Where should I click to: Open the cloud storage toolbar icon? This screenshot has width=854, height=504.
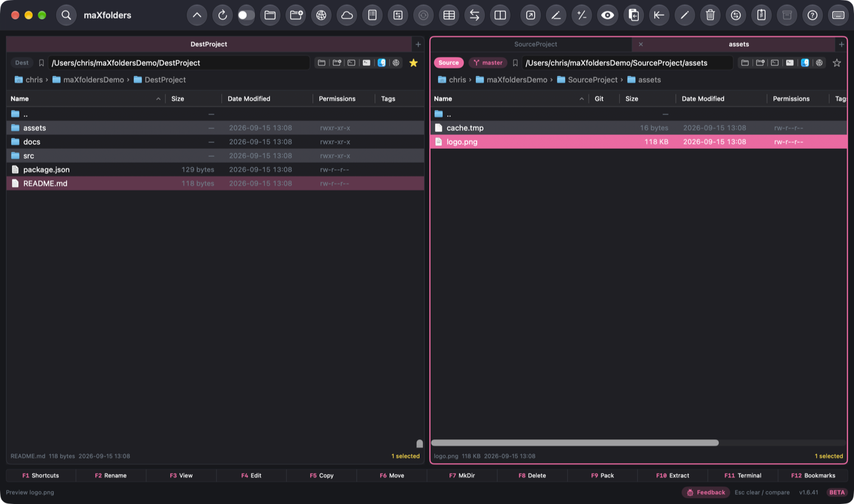click(x=347, y=15)
